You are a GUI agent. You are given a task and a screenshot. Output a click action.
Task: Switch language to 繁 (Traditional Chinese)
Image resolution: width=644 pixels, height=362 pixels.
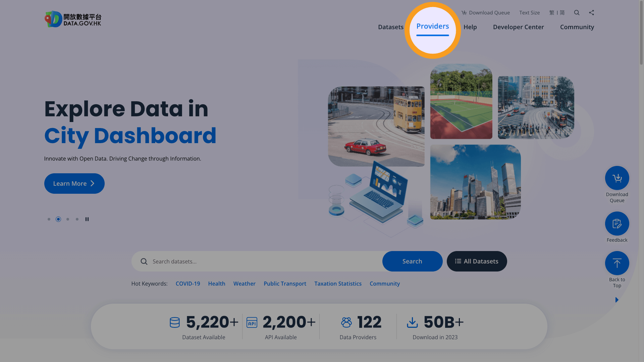click(551, 12)
